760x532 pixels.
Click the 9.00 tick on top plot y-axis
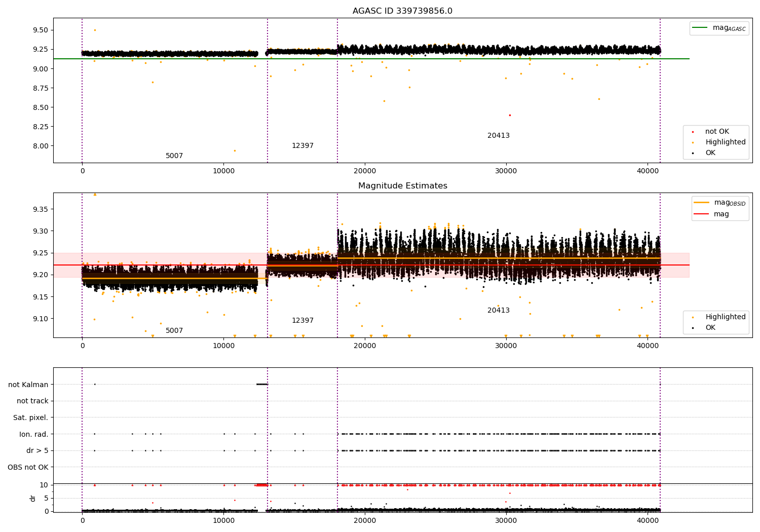pos(40,69)
